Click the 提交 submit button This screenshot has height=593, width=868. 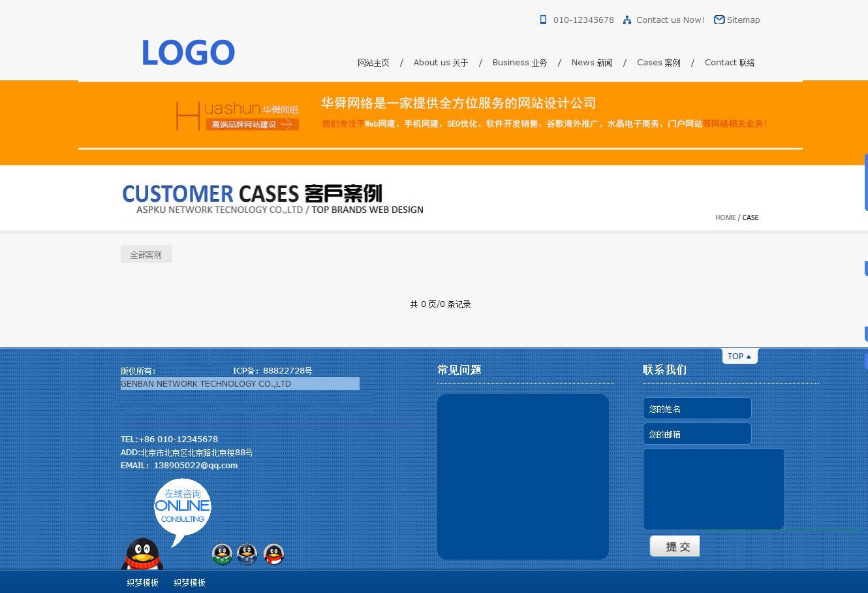(675, 546)
